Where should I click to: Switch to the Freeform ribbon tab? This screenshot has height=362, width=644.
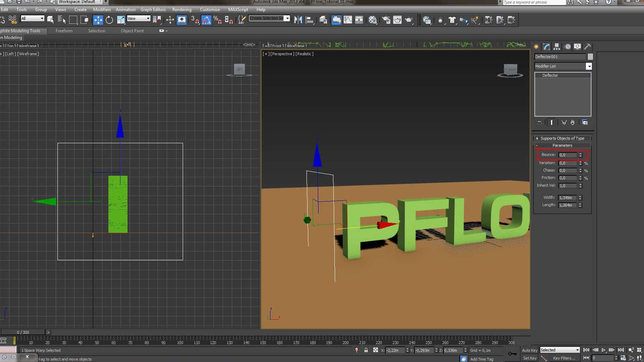click(64, 31)
